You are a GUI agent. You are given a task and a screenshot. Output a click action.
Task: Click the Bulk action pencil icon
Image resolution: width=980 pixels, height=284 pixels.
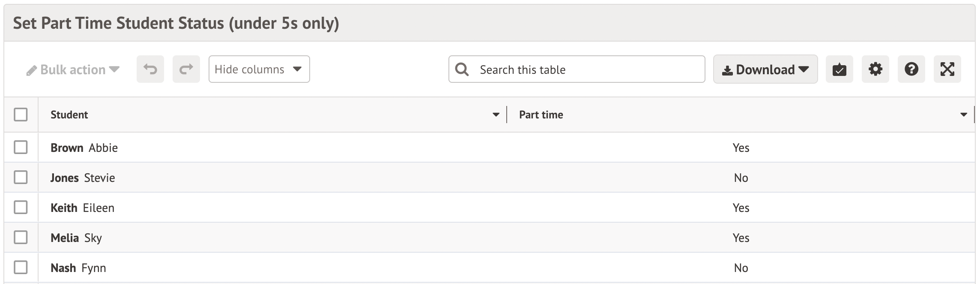(x=31, y=70)
